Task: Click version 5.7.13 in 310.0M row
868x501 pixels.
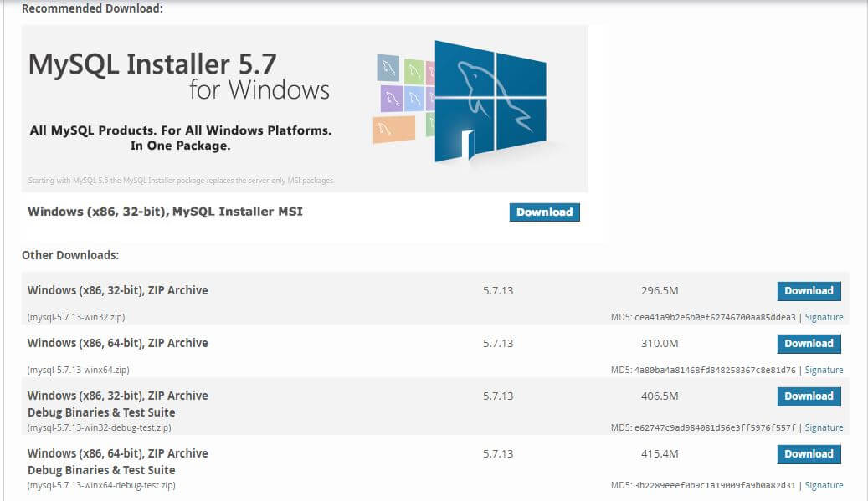Action: 498,343
